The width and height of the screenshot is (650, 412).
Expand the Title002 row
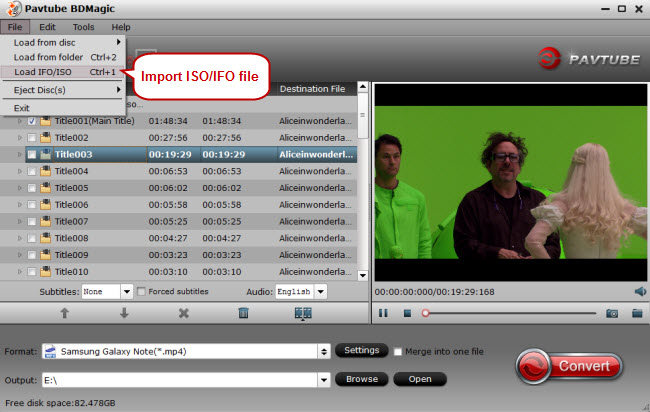19,138
